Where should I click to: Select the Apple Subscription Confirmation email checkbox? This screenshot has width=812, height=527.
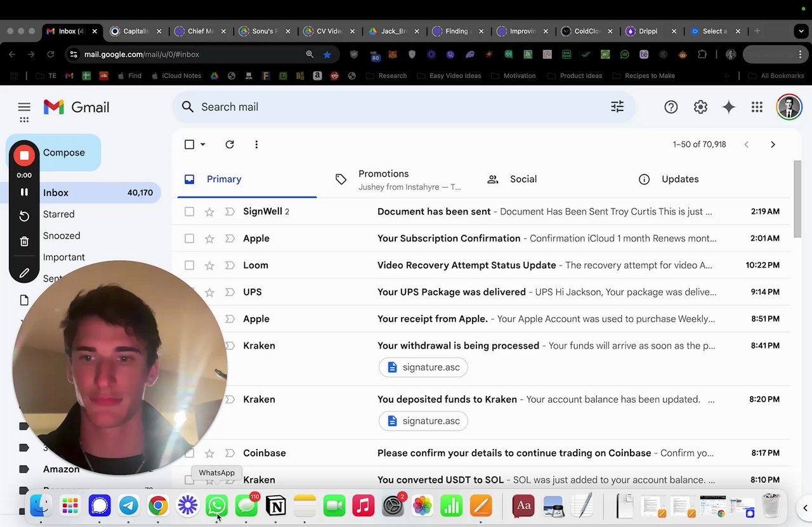pyautogui.click(x=189, y=238)
